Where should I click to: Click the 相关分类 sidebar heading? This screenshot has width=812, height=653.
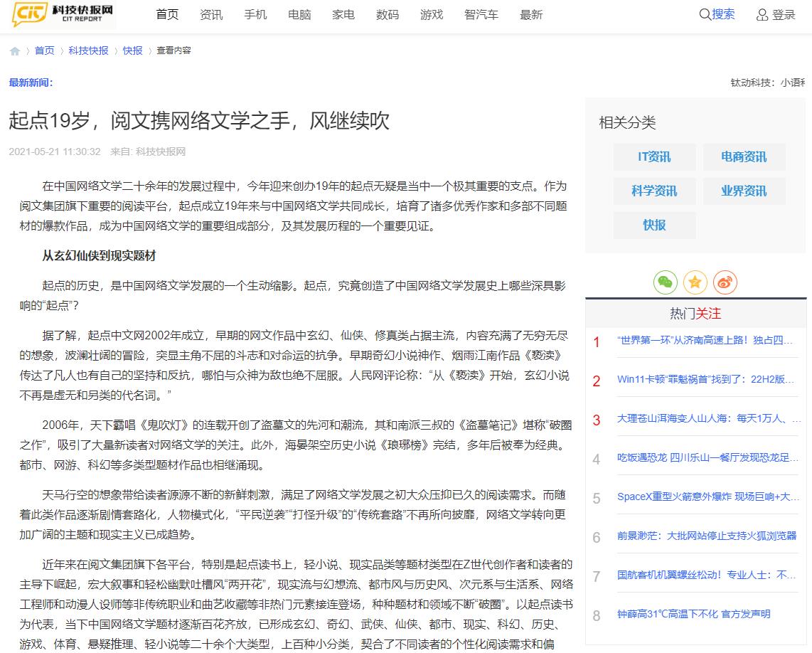[627, 123]
